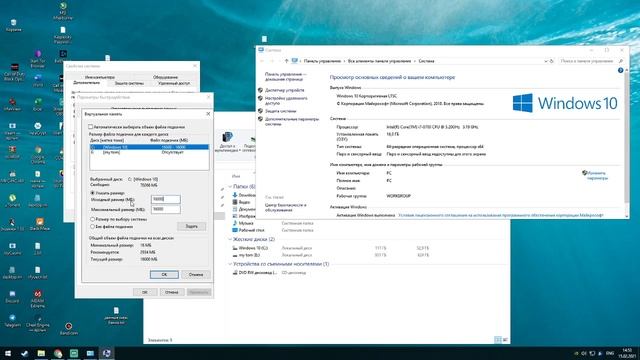The image size is (640, 360).
Task: Open the address bar history dropdown in System
Action: pos(546,61)
